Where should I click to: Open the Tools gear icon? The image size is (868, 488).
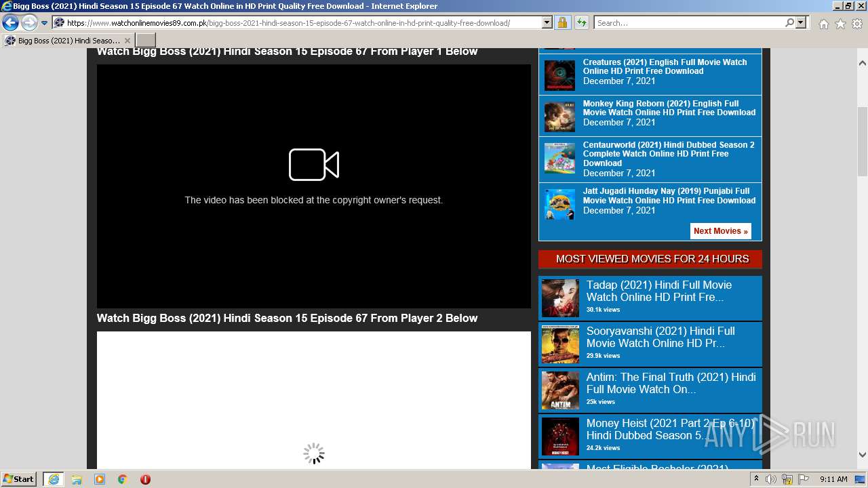(x=857, y=24)
